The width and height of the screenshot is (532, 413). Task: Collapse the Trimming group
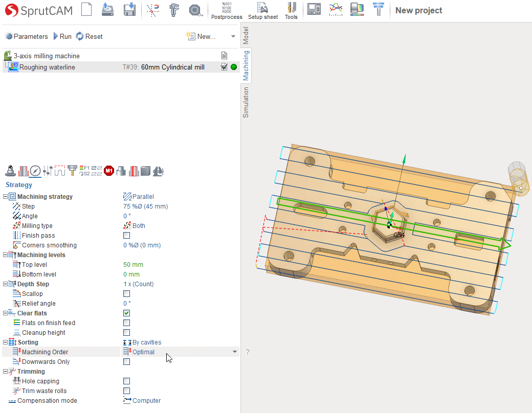coord(5,372)
